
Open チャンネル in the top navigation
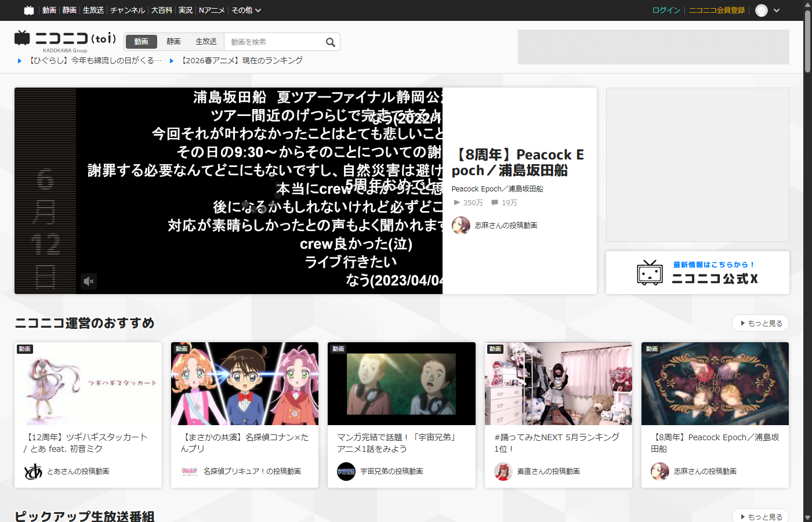[x=128, y=10]
